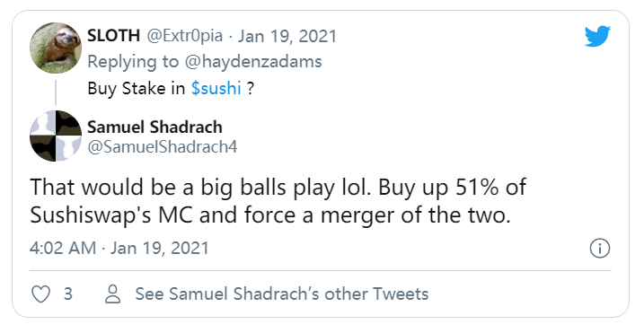Like the tweet with the heart icon

(41, 294)
